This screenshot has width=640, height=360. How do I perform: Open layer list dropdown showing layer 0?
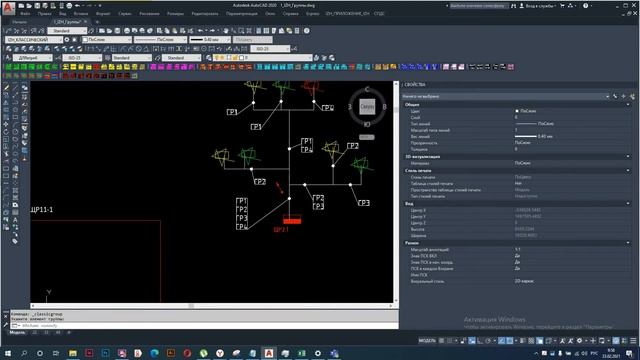point(263,58)
